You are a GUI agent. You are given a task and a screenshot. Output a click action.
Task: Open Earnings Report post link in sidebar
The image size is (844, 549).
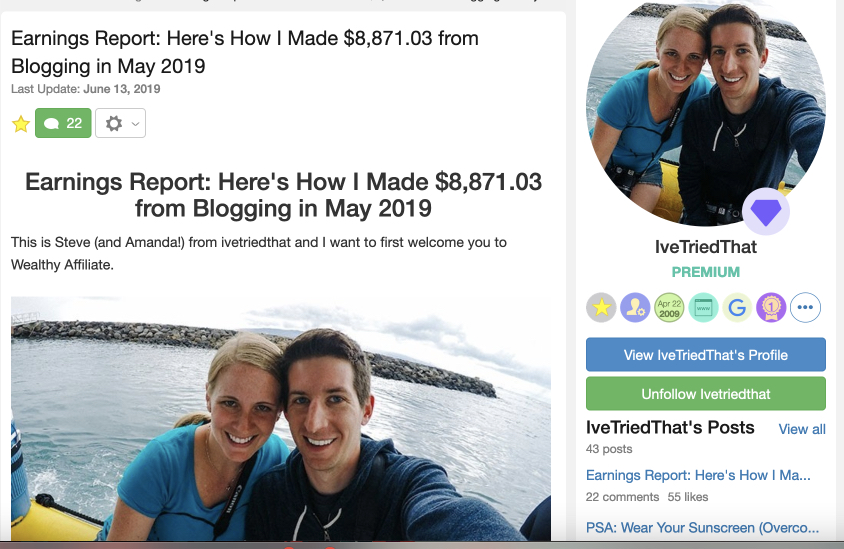pyautogui.click(x=698, y=475)
